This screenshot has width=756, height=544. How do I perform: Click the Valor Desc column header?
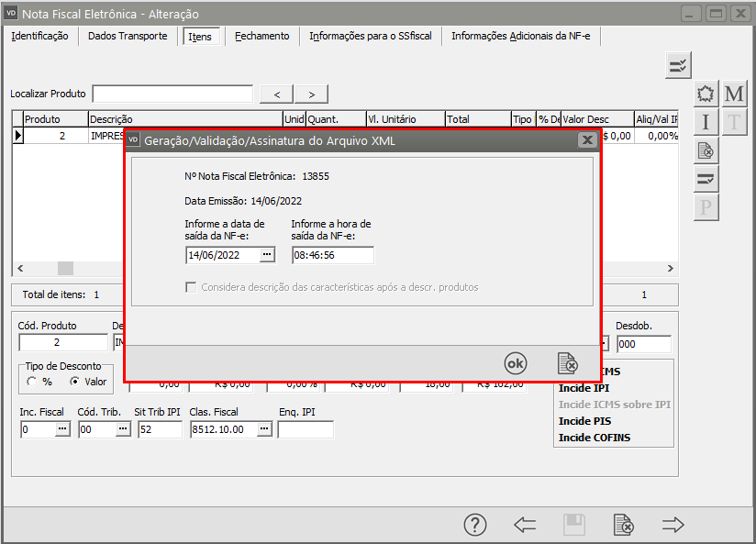[x=597, y=119]
